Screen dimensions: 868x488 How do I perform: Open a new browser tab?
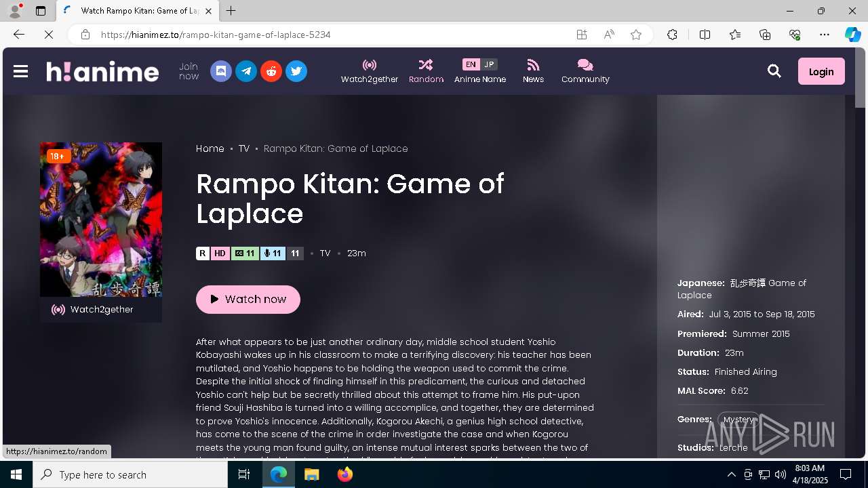[231, 11]
